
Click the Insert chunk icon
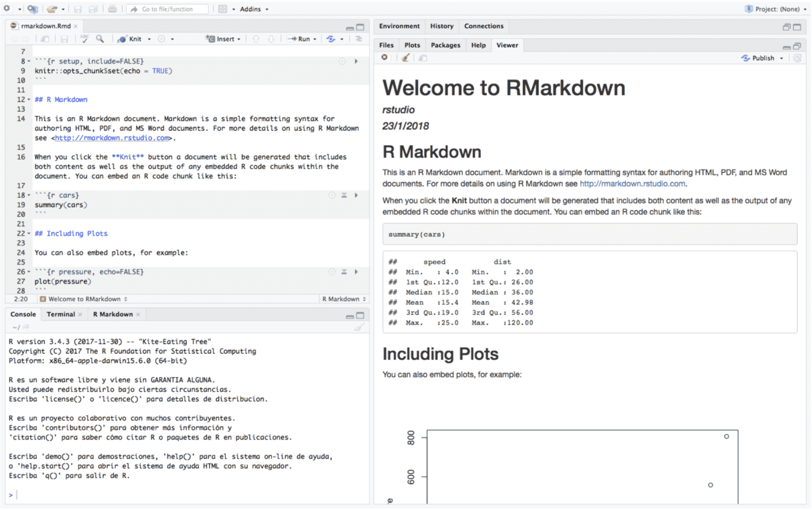pyautogui.click(x=210, y=39)
